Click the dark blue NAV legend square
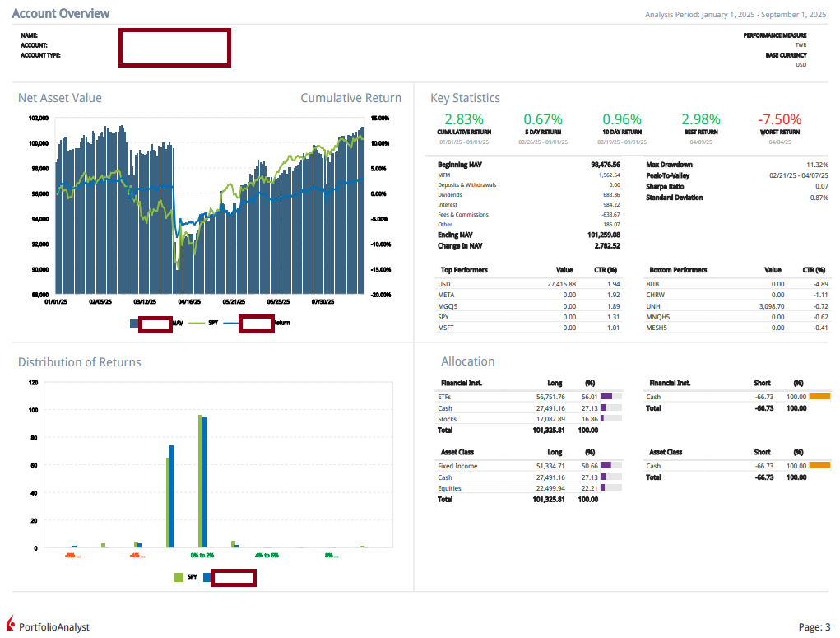 click(x=134, y=324)
